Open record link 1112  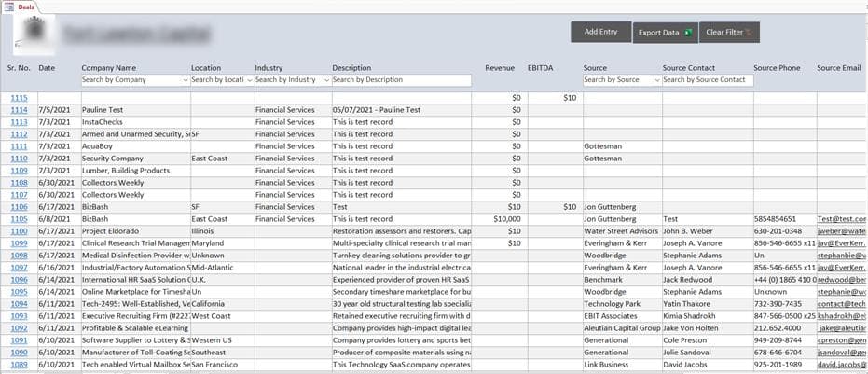19,134
